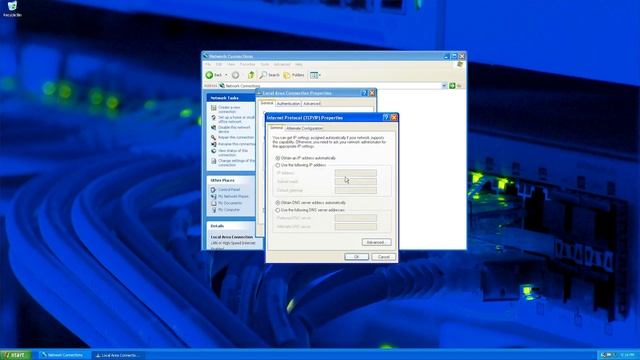Screen dimensions: 640x360
Task: Open the Views dropdown in the toolbar
Action: click(315, 75)
